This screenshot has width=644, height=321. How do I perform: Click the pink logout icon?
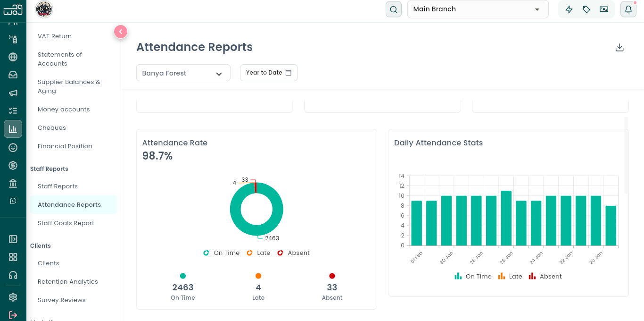[x=13, y=315]
